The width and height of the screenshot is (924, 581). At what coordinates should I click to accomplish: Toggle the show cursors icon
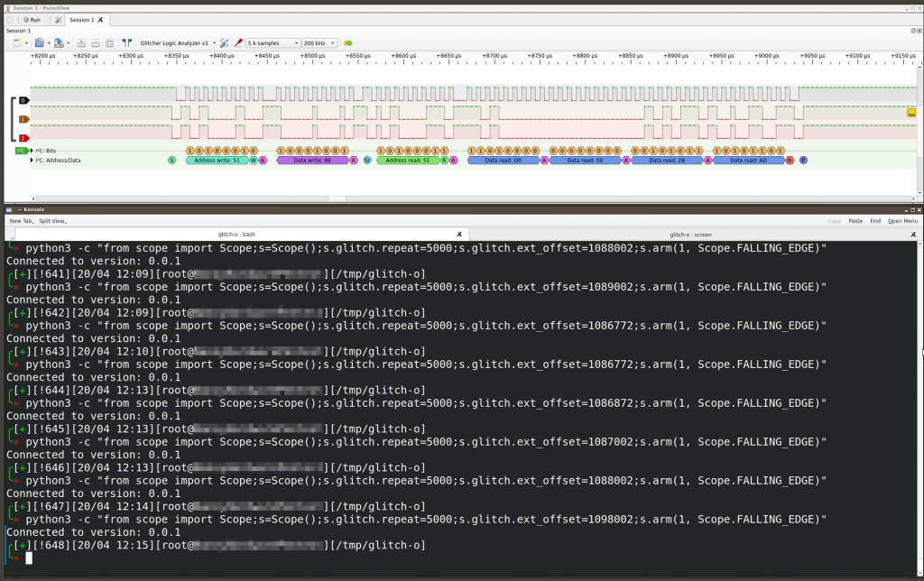pos(126,42)
